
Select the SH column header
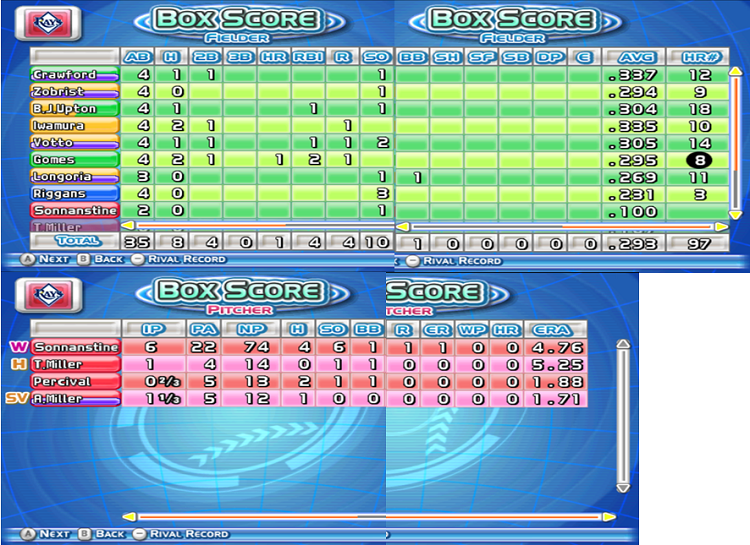(x=447, y=57)
